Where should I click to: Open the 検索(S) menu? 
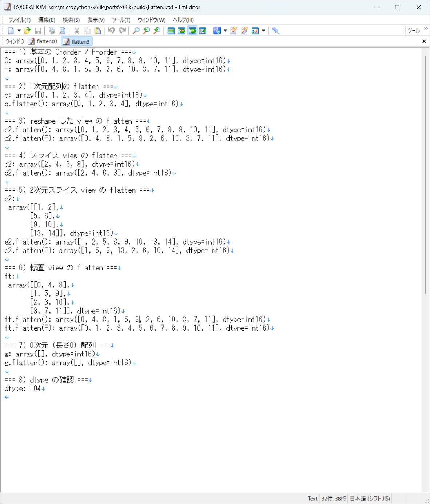[71, 20]
